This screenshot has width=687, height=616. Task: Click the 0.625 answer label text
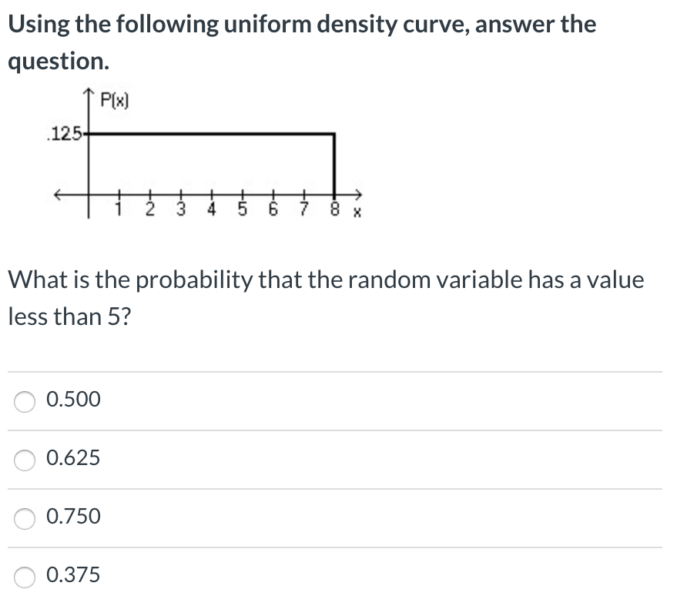(x=73, y=458)
